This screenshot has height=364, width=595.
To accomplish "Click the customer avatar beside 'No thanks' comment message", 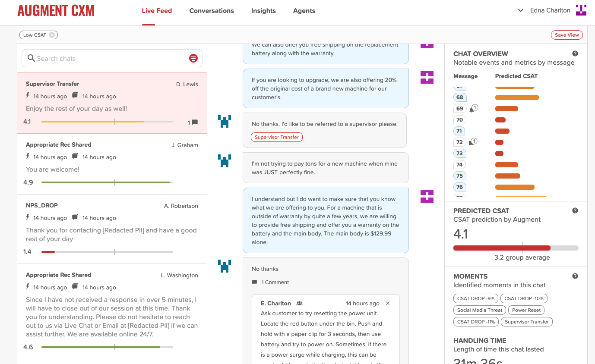I will [225, 266].
